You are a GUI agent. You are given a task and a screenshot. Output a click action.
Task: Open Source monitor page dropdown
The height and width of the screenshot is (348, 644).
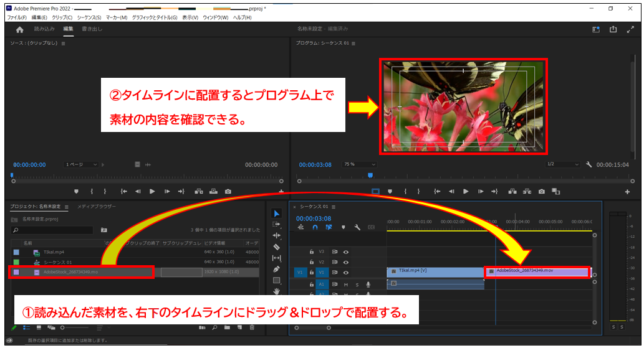coord(81,165)
